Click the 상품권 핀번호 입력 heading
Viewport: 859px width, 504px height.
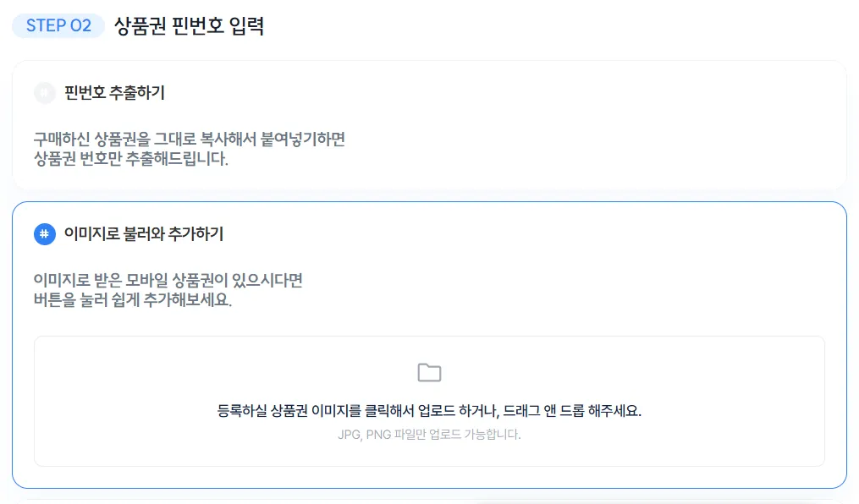click(189, 26)
